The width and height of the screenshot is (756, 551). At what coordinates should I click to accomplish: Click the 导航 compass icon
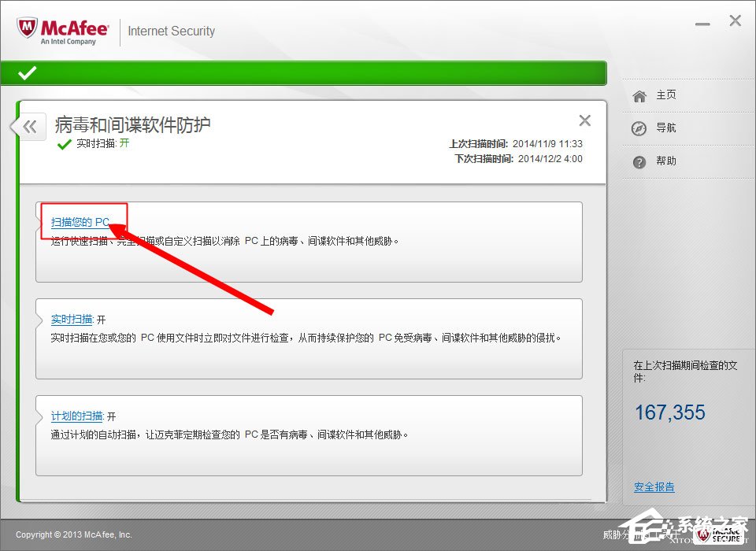click(x=638, y=128)
